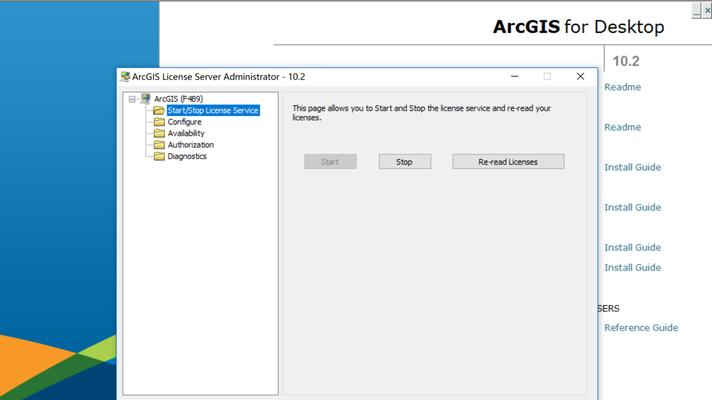Click the greyed-out Start button
Viewport: 712px width, 400px height.
330,162
